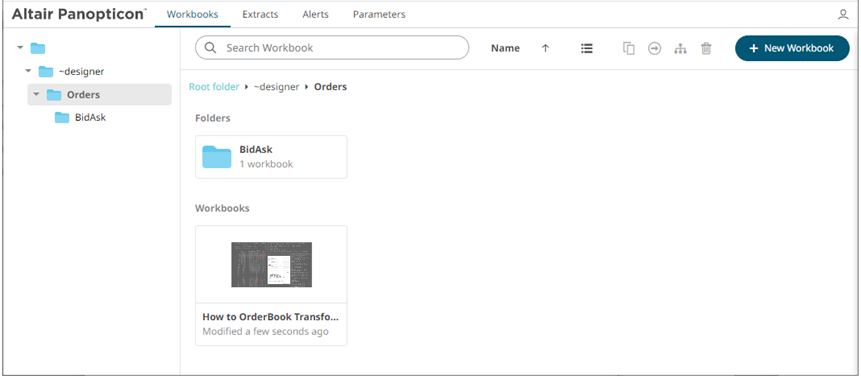Go to ~designer breadcrumb
The height and width of the screenshot is (379, 861).
[276, 87]
